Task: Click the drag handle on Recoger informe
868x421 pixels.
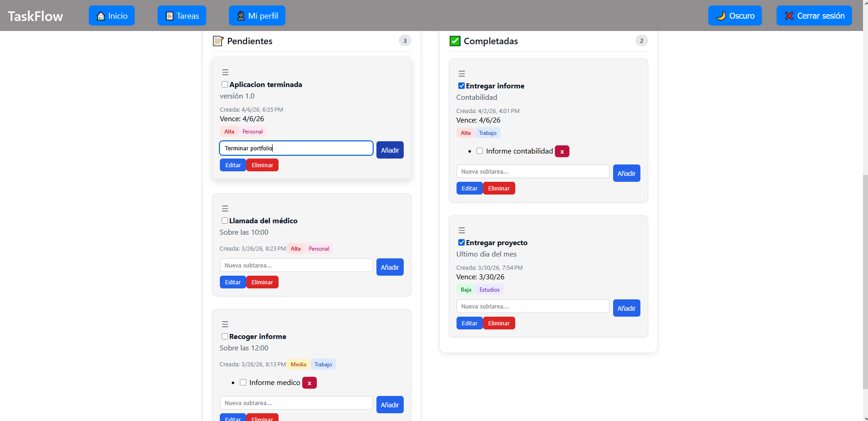Action: 225,324
